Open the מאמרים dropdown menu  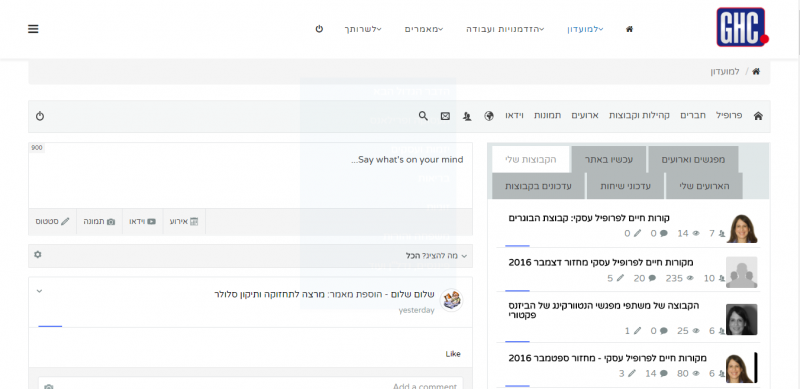(424, 29)
